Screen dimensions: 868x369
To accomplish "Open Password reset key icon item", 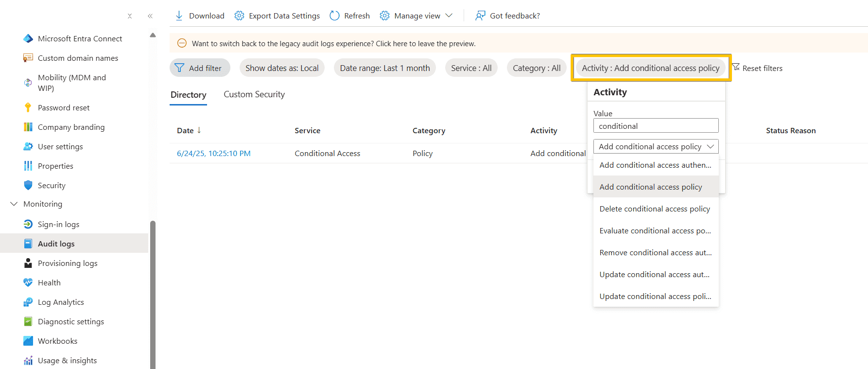I will (28, 107).
